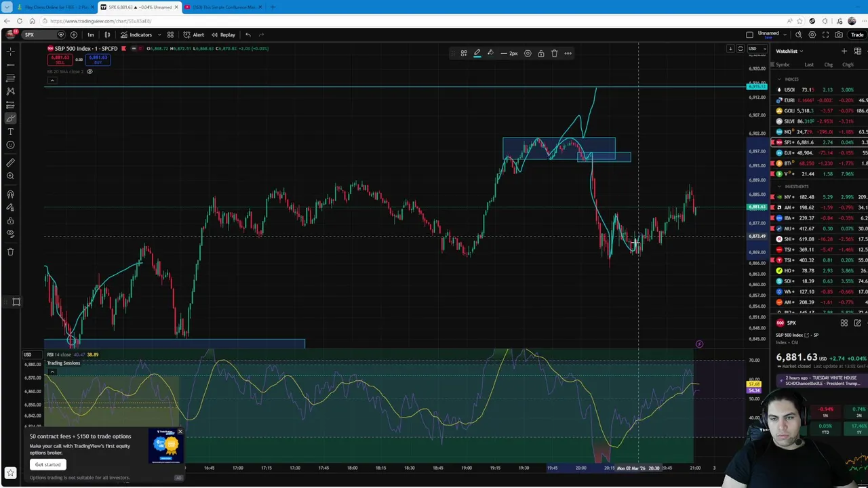Image resolution: width=868 pixels, height=488 pixels.
Task: Select the text annotation tool
Action: 10,131
